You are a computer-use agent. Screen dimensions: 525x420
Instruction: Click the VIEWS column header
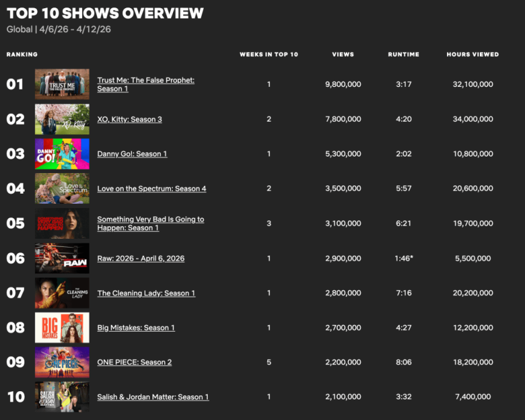(343, 54)
